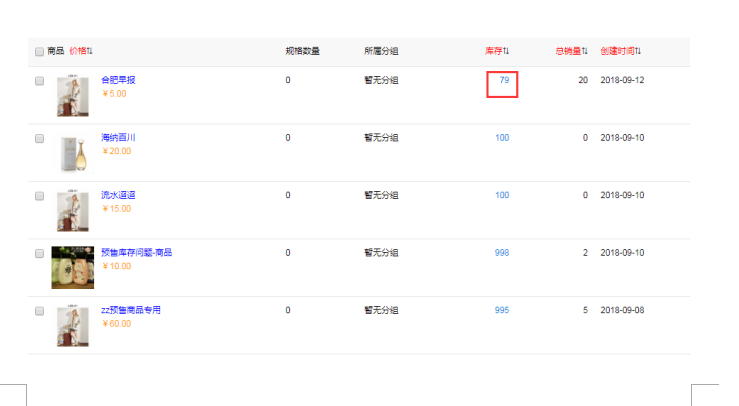Sort by 价格 column arrow icon
This screenshot has width=739, height=406.
tap(90, 51)
